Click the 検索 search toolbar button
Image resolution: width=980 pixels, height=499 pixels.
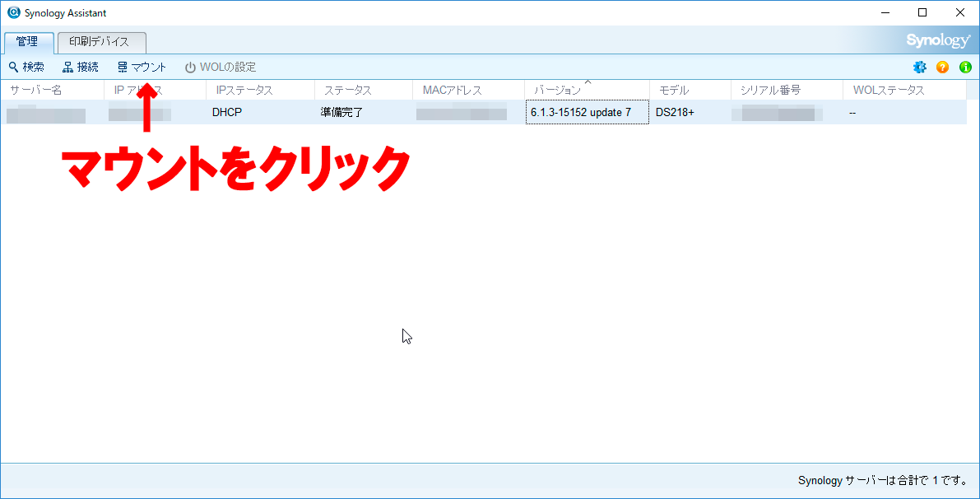[x=26, y=67]
